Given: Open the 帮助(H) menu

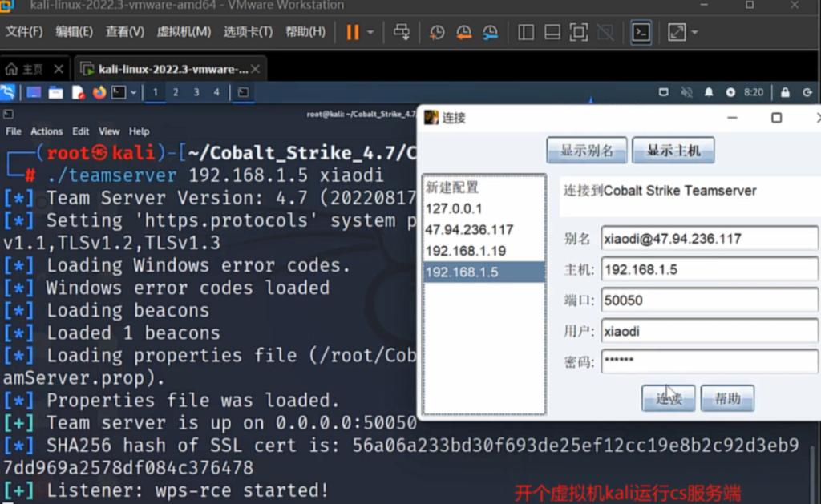Looking at the screenshot, I should point(305,32).
